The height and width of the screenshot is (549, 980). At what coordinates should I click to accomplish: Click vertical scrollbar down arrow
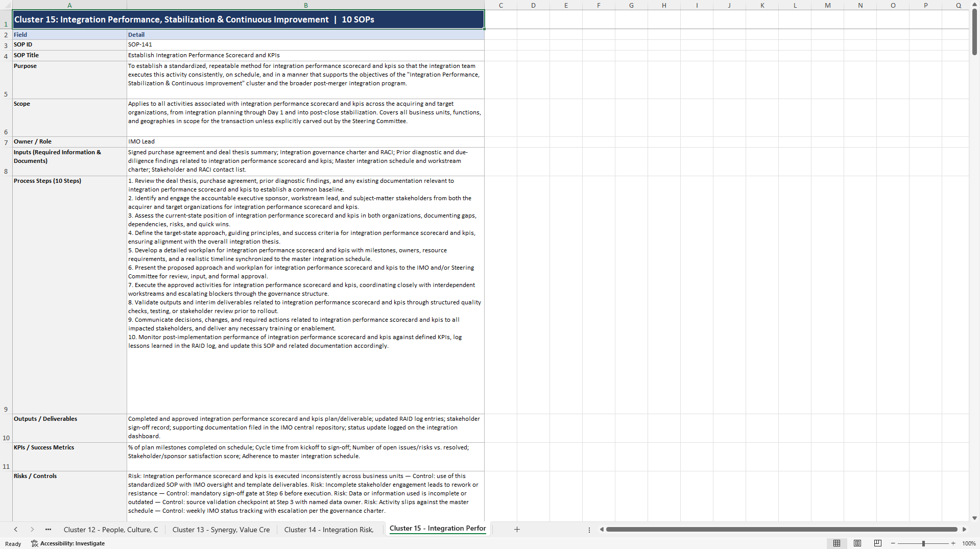pos(974,518)
